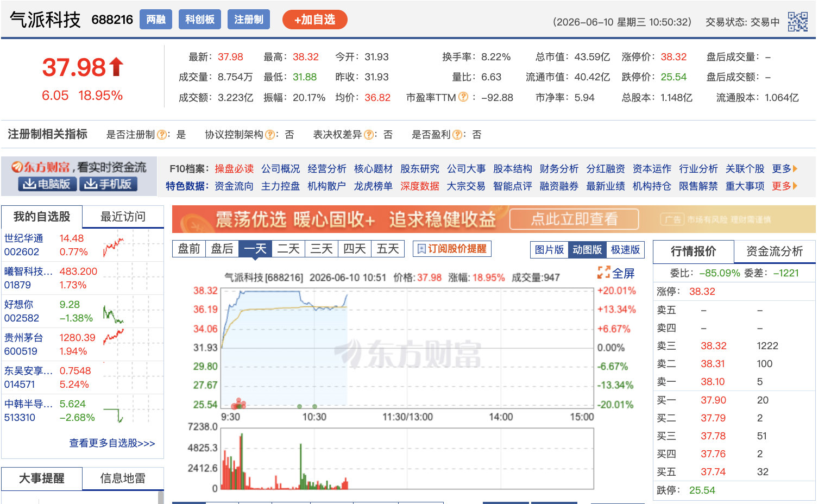Switch chart to 图片版 mode

click(x=549, y=250)
